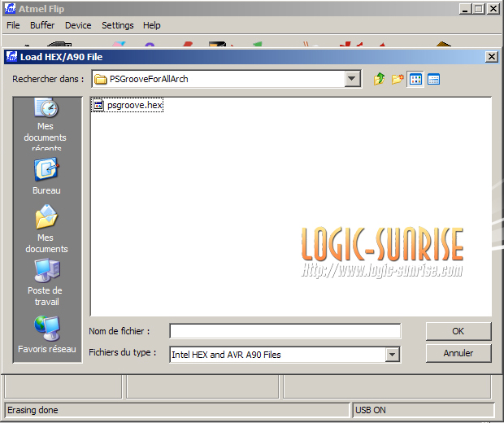Maximize the Atmel Flip window
Image resolution: width=504 pixels, height=423 pixels.
(478, 9)
